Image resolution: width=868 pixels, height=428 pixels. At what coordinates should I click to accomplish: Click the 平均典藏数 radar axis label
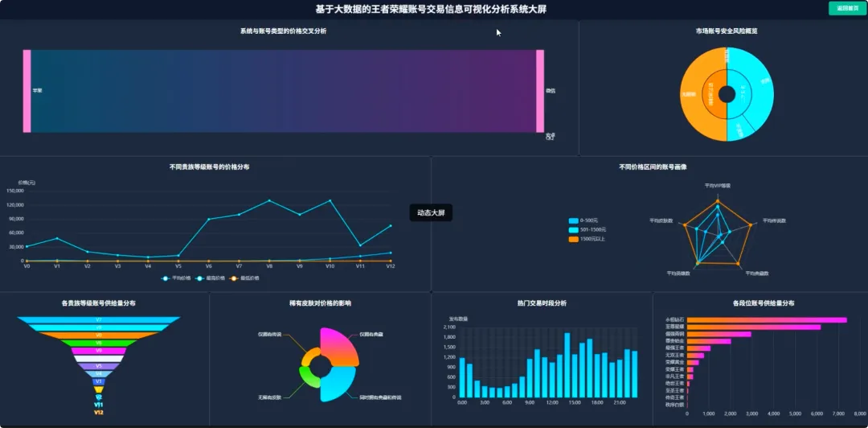point(756,273)
